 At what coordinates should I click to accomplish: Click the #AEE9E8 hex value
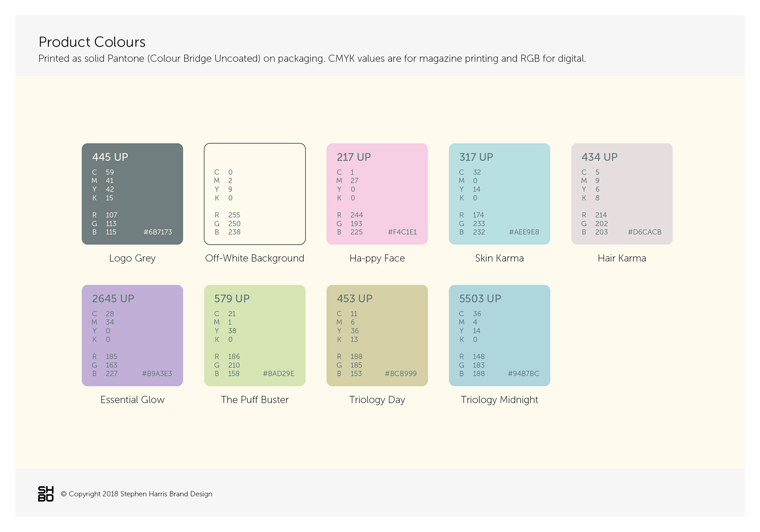(x=524, y=232)
